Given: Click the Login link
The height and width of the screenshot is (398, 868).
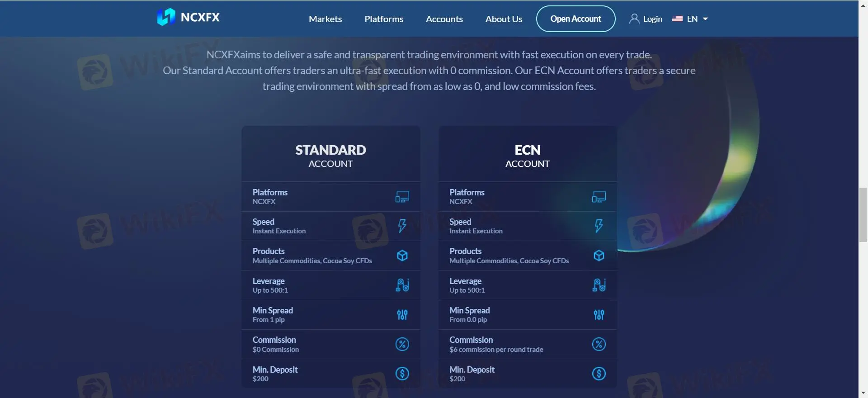Looking at the screenshot, I should 652,19.
